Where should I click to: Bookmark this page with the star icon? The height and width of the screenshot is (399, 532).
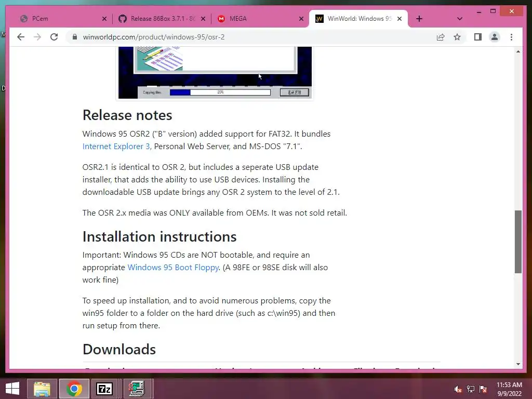click(457, 37)
